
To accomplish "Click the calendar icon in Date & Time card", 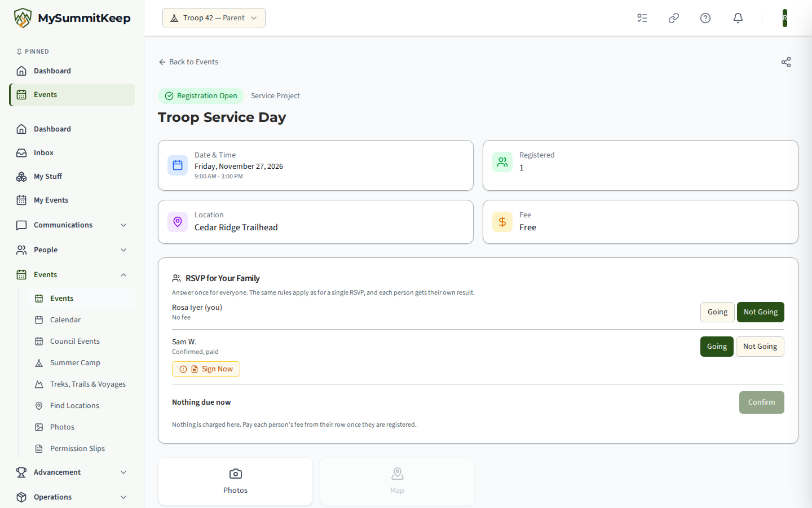I will coord(178,165).
